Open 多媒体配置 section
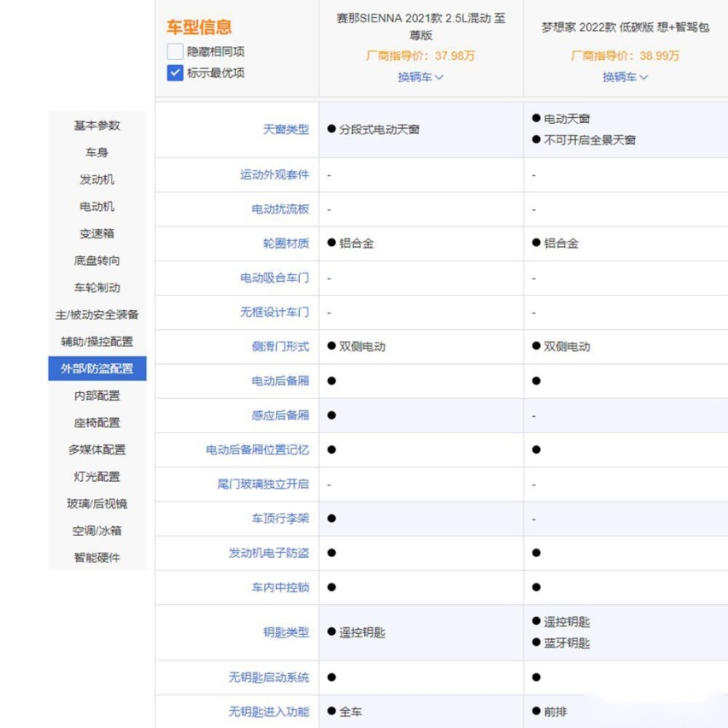The height and width of the screenshot is (728, 728). tap(97, 449)
